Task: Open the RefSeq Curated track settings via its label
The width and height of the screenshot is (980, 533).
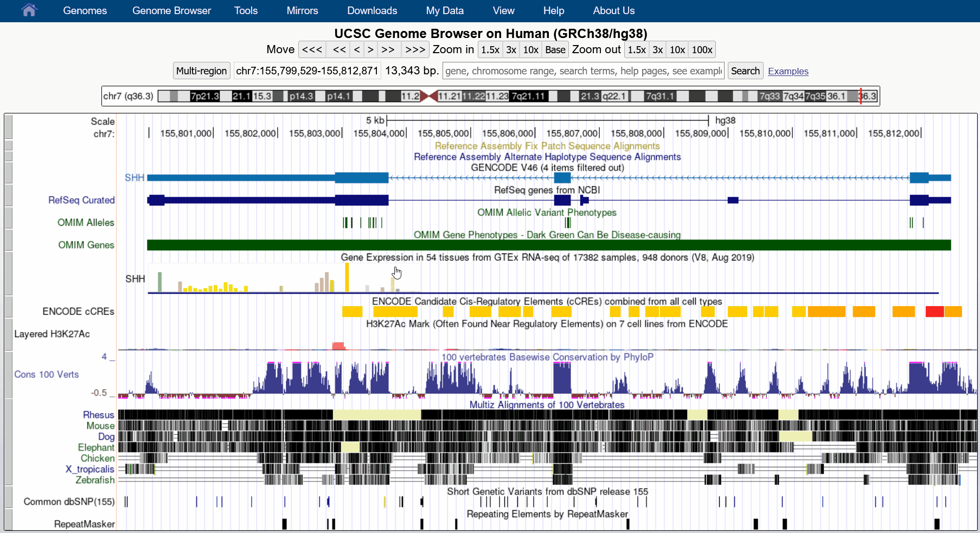Action: click(81, 200)
